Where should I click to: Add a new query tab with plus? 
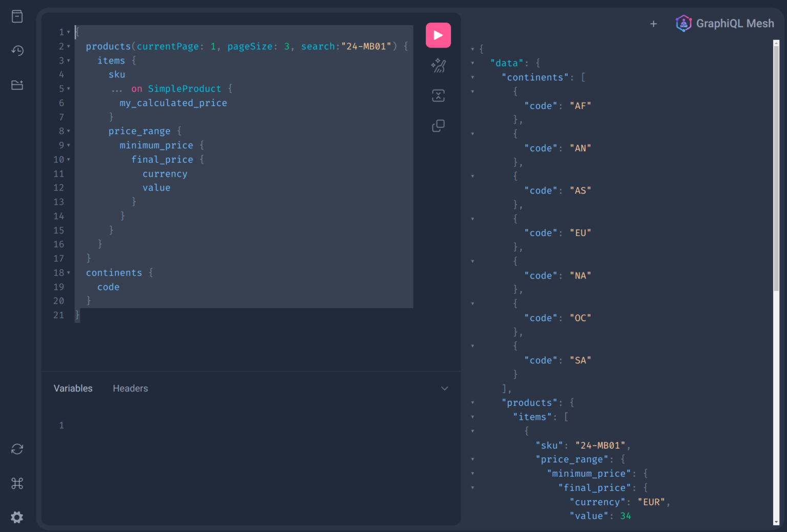pyautogui.click(x=654, y=24)
